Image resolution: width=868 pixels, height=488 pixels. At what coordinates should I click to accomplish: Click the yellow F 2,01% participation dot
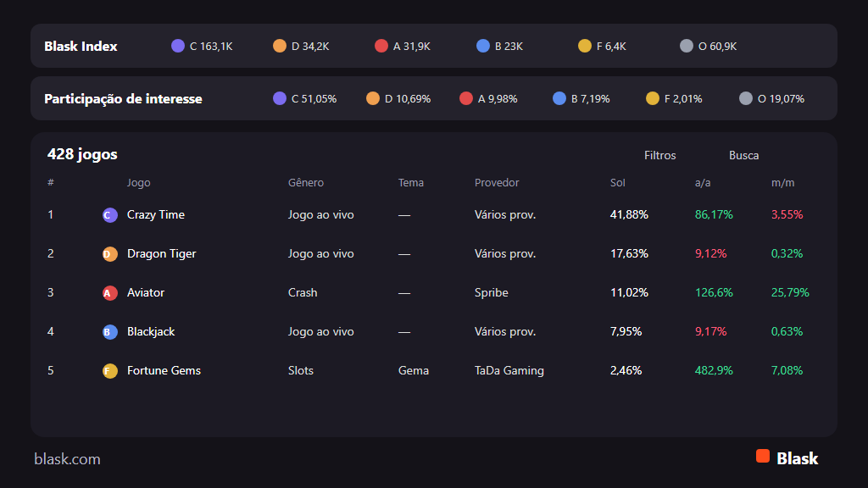pos(653,98)
